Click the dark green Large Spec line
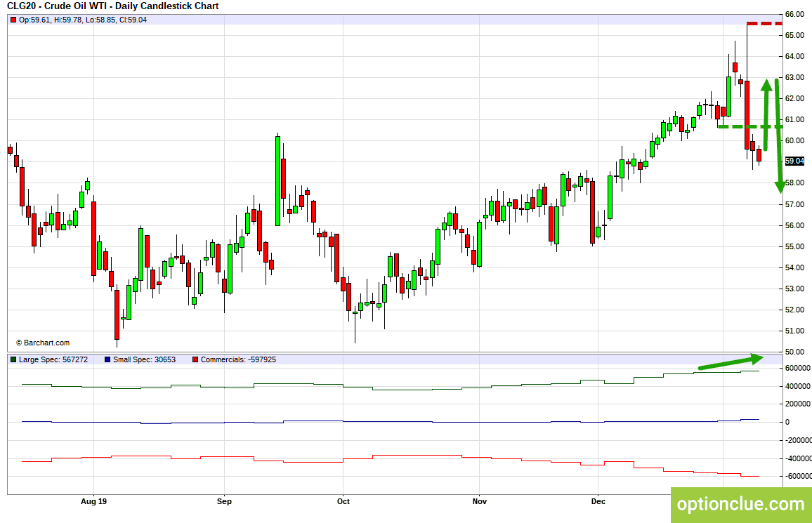 (x=391, y=390)
